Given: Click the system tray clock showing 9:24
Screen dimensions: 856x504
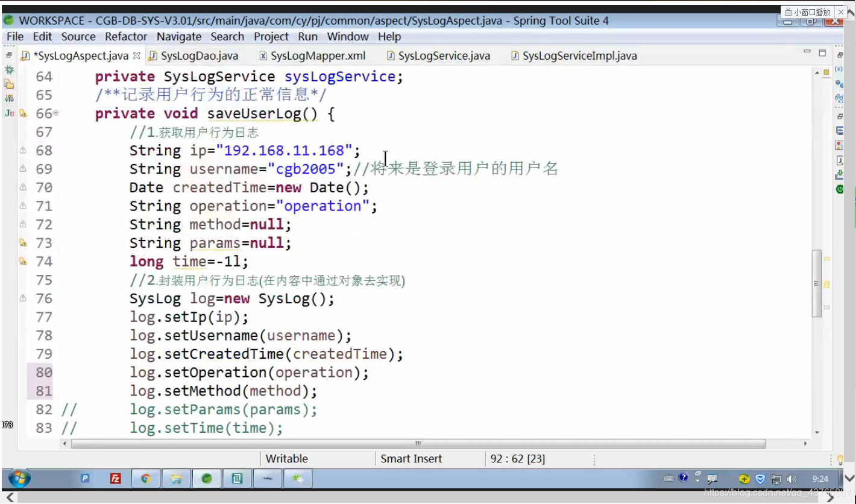Looking at the screenshot, I should click(820, 479).
